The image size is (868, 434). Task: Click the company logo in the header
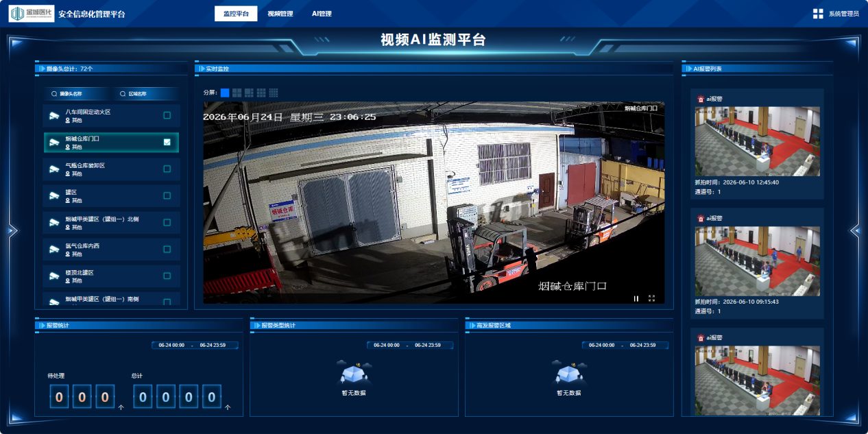tap(31, 14)
